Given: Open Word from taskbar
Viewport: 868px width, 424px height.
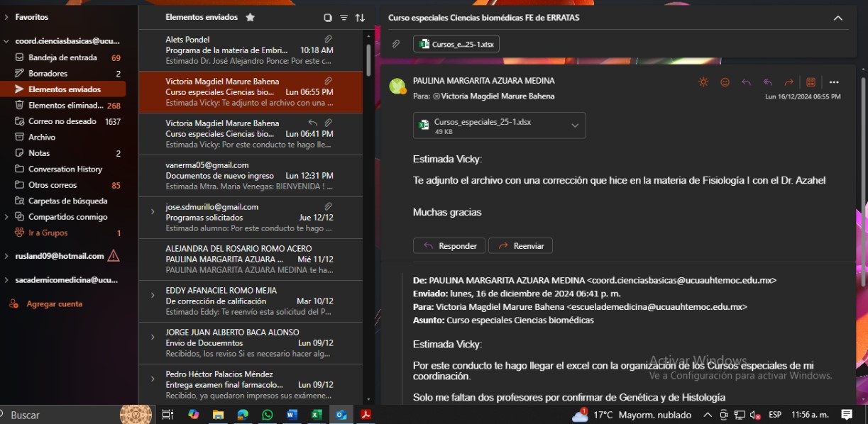Looking at the screenshot, I should 292,415.
